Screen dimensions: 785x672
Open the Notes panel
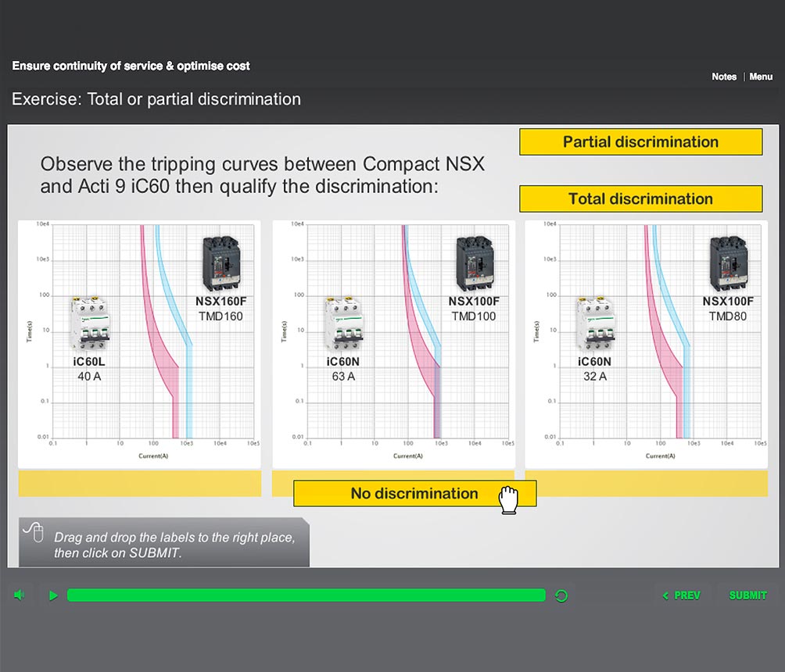tap(724, 77)
